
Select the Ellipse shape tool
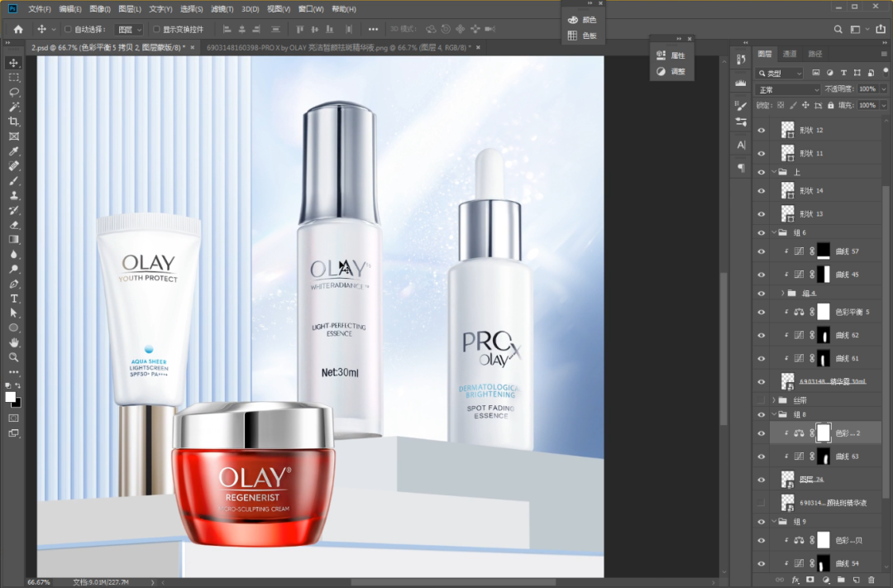(14, 328)
